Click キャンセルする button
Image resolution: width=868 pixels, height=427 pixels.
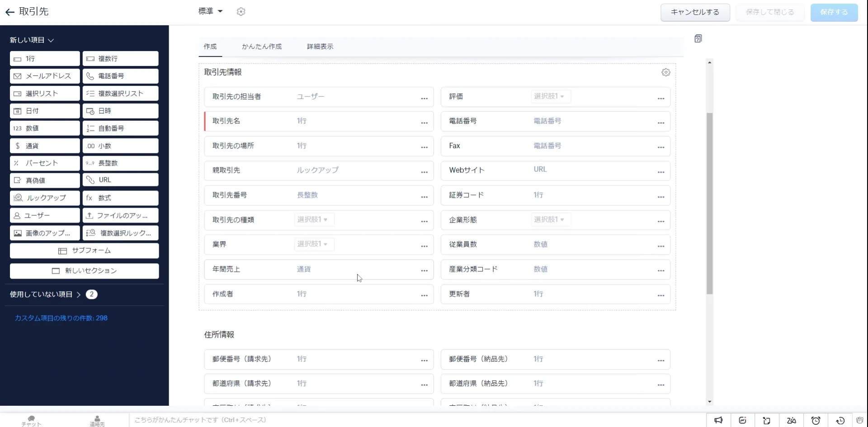tap(695, 12)
